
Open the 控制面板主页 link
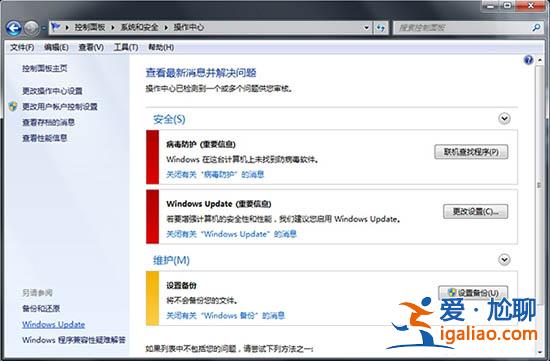pos(45,68)
